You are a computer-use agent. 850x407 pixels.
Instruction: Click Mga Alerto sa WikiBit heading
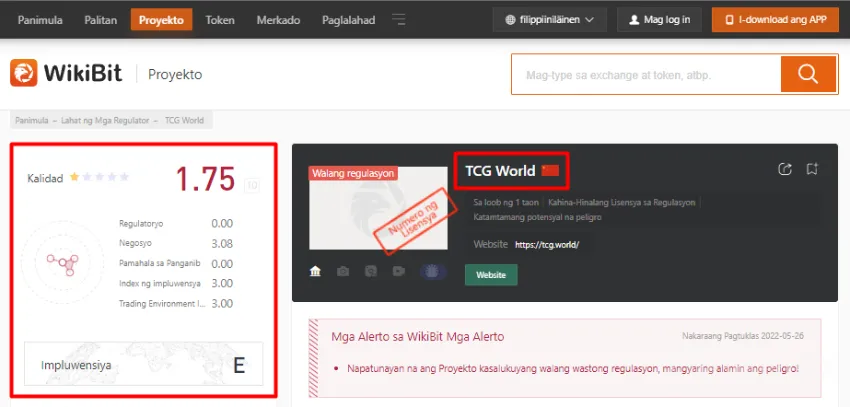tap(417, 337)
